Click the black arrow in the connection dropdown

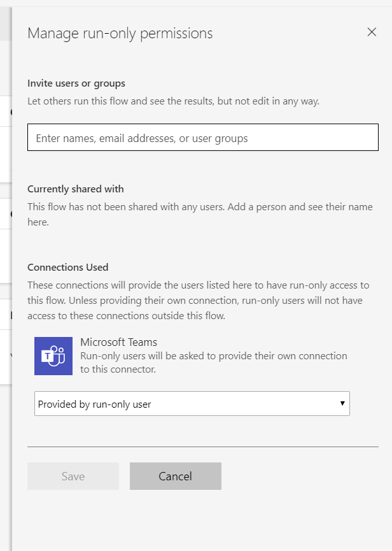(x=342, y=403)
